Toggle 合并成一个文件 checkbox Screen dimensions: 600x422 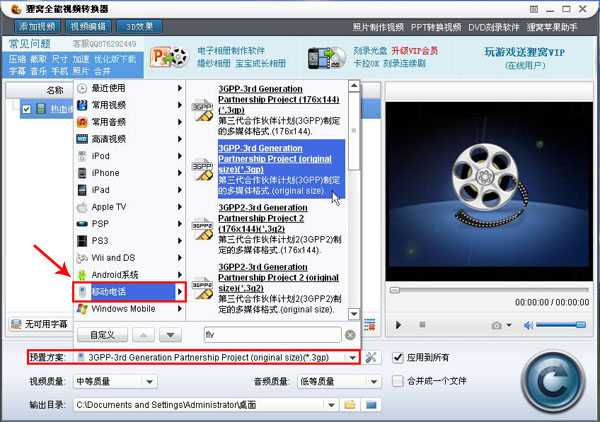(398, 381)
